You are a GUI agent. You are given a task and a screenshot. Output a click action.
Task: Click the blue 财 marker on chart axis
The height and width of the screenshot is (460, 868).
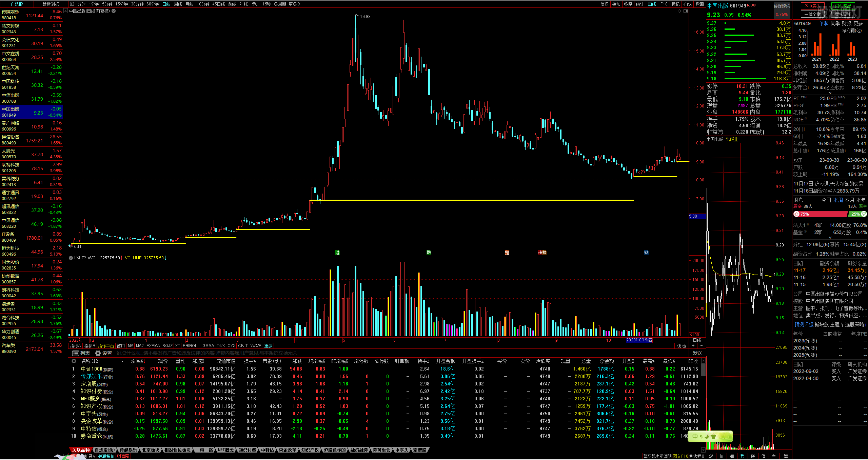tap(647, 253)
